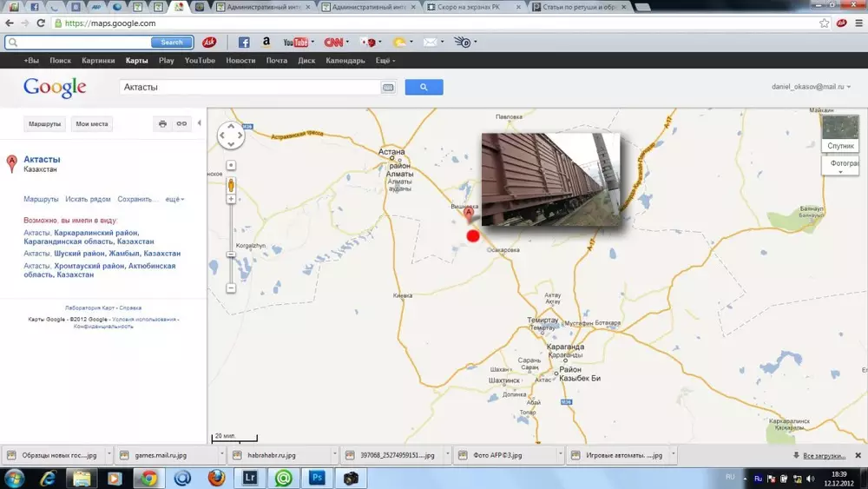868x489 pixels.
Task: Click the zoom slider handle
Action: (x=231, y=254)
